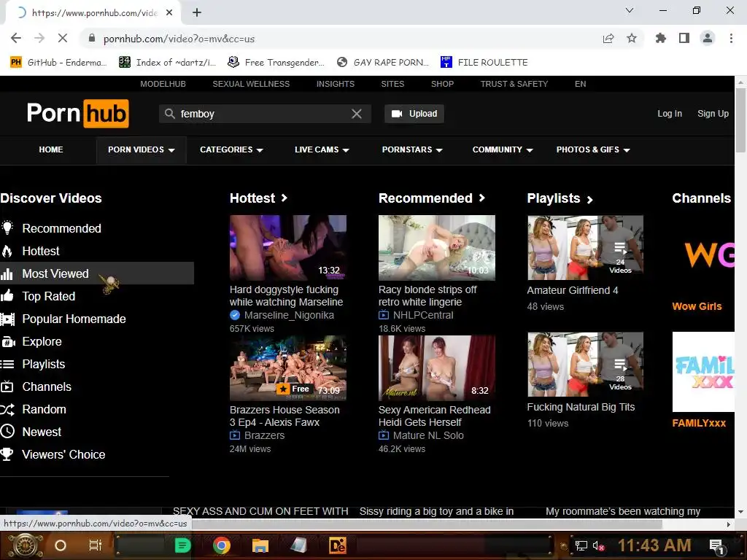Stop the page from loading
The height and width of the screenshot is (560, 747).
click(x=63, y=38)
